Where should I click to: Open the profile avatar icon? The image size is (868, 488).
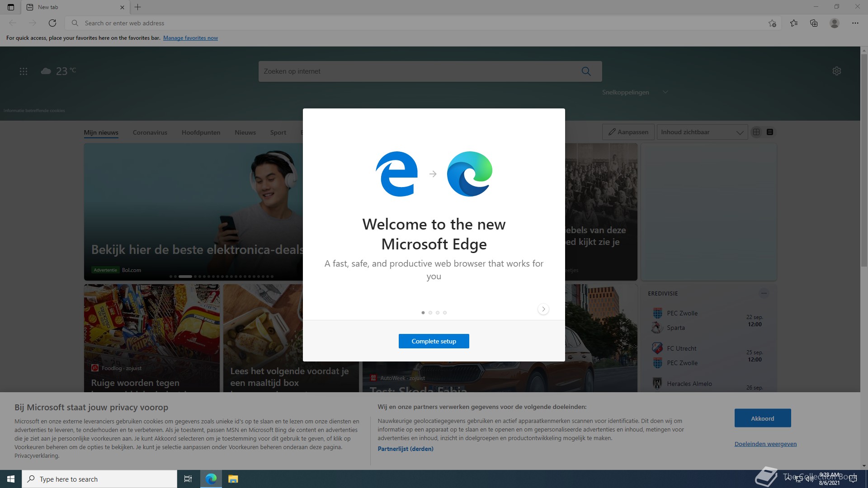tap(835, 23)
